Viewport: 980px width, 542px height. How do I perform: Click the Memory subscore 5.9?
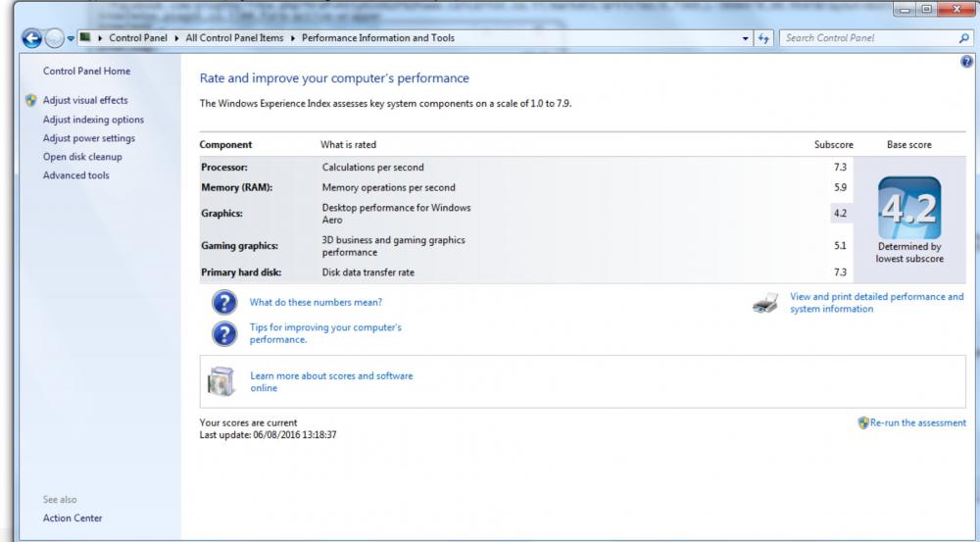840,187
